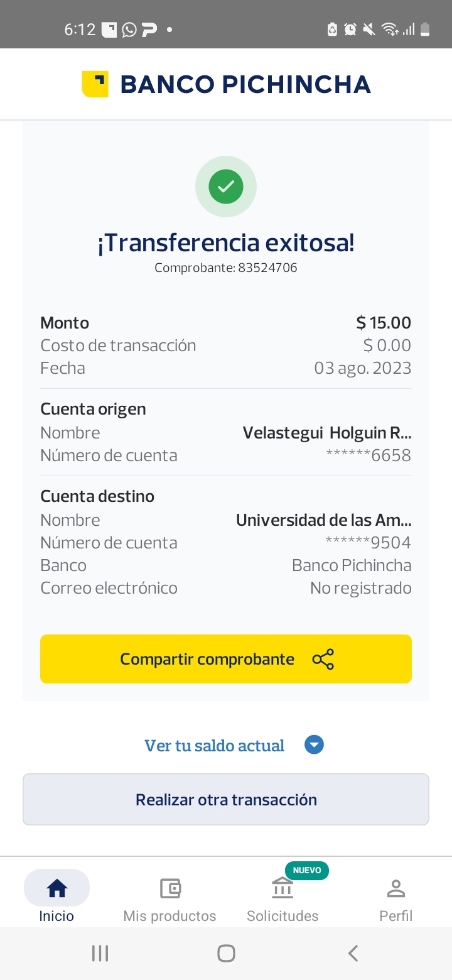Tap the share icon on the yellow button
The width and height of the screenshot is (452, 980).
click(x=323, y=659)
